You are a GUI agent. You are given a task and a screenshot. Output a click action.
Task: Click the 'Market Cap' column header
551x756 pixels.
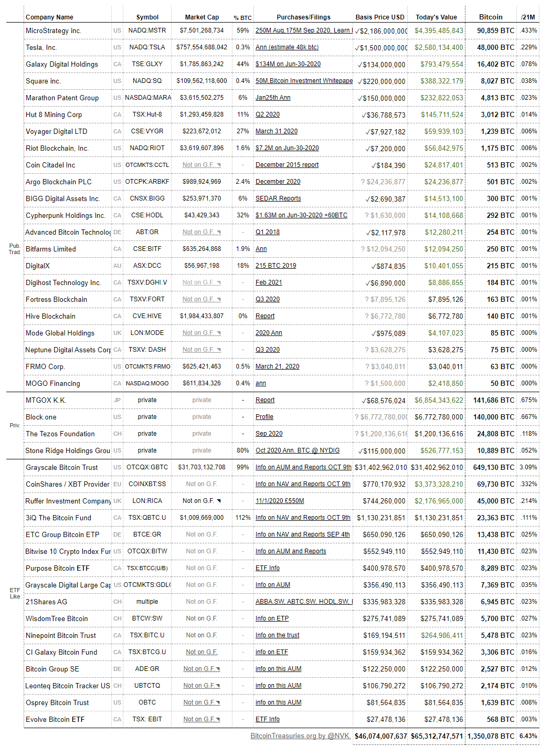pyautogui.click(x=202, y=17)
